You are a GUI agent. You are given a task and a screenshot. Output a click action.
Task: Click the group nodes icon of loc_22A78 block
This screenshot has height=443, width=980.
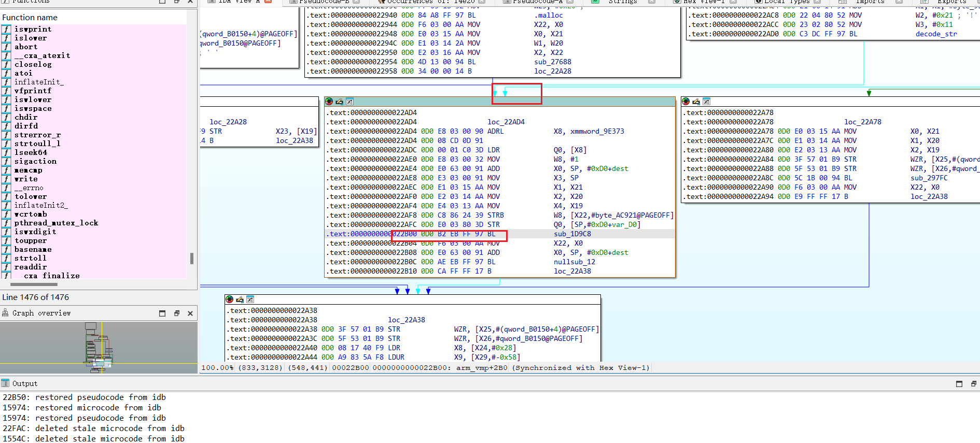point(706,102)
